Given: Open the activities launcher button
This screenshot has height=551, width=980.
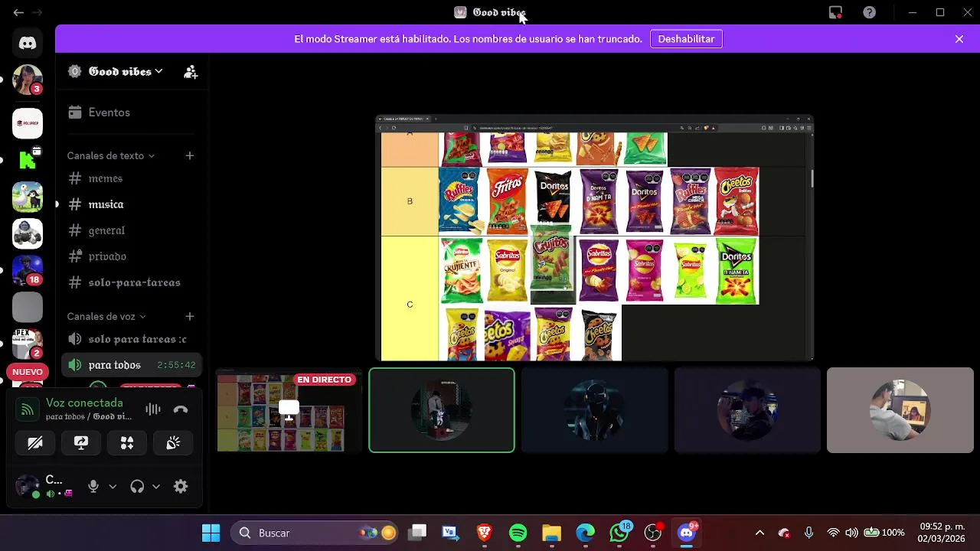Looking at the screenshot, I should pos(127,443).
